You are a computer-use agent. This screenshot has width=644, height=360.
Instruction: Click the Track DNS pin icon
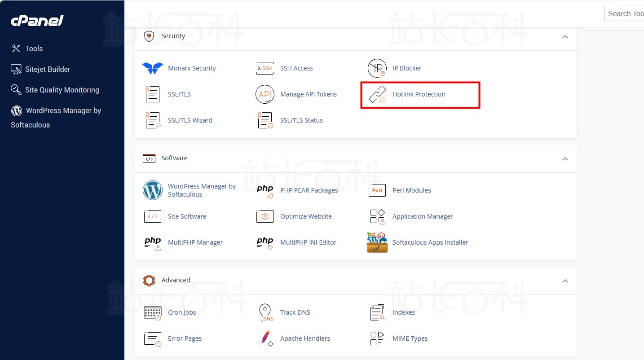265,312
